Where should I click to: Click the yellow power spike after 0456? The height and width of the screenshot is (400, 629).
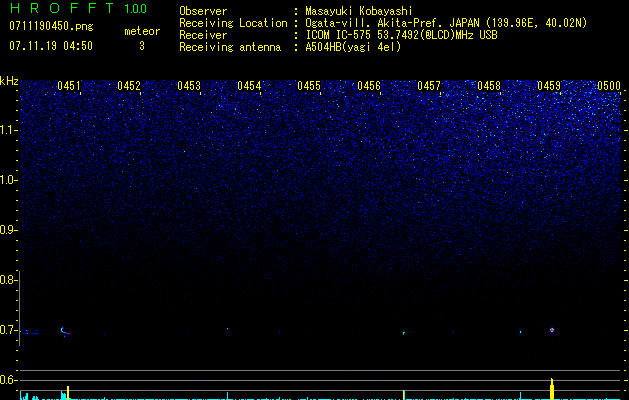point(404,395)
